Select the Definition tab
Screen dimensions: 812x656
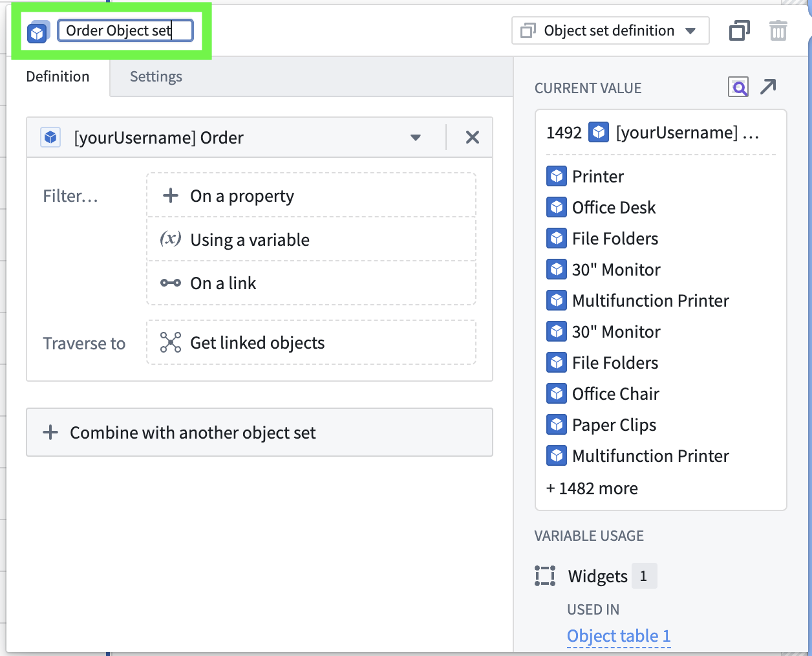point(58,76)
